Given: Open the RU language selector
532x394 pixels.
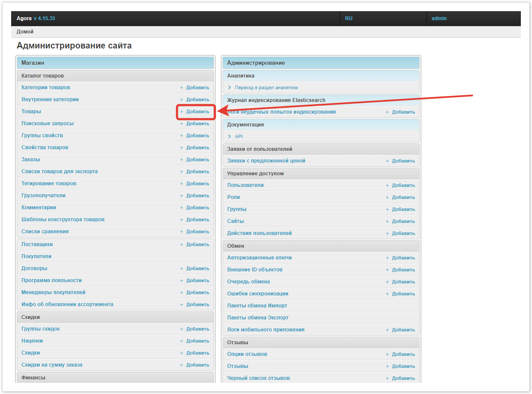Looking at the screenshot, I should [x=349, y=18].
